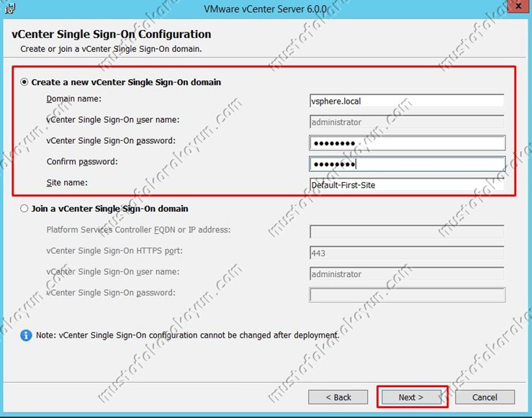Click the create-domain Single Sign-On password field
The width and height of the screenshot is (532, 418).
[407, 143]
